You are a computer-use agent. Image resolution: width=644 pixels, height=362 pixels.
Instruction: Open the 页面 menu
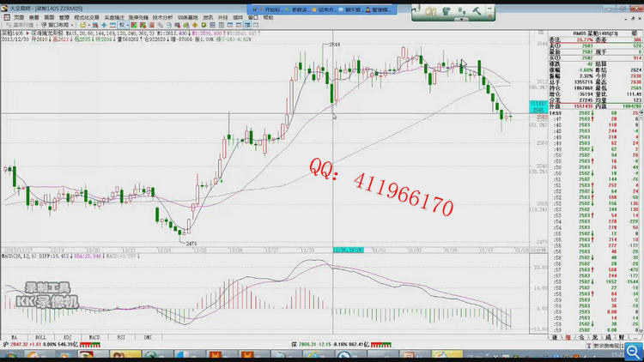19,18
